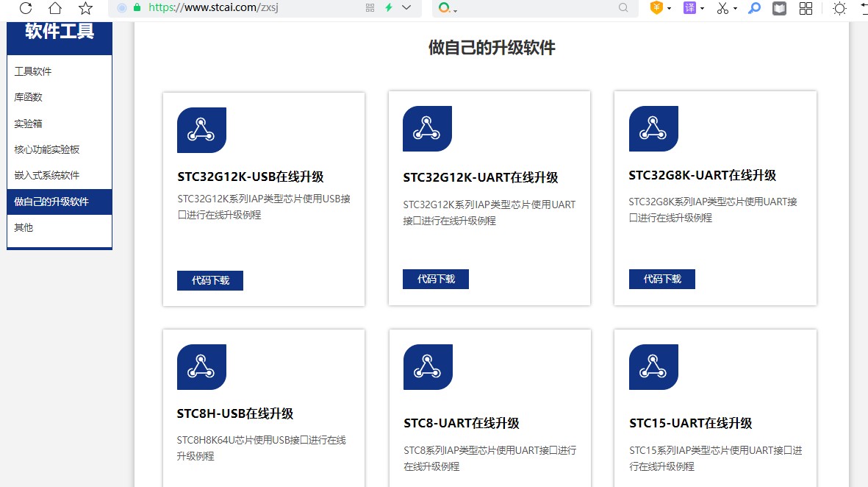Open the QR code icon in address bar
This screenshot has width=868, height=487.
pyautogui.click(x=370, y=8)
